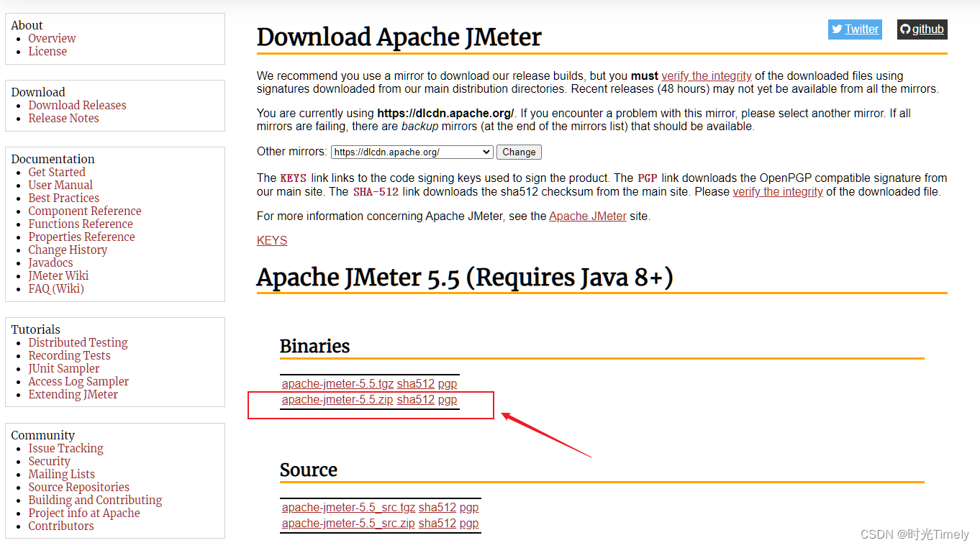This screenshot has height=548, width=980.
Task: Open Project info at Apache link
Action: click(x=84, y=513)
